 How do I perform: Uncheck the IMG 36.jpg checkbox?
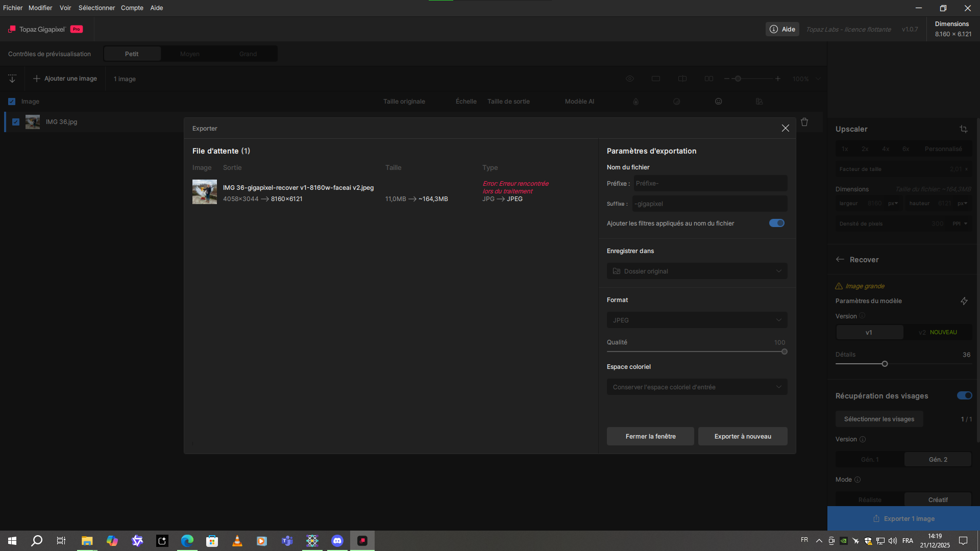click(x=16, y=122)
